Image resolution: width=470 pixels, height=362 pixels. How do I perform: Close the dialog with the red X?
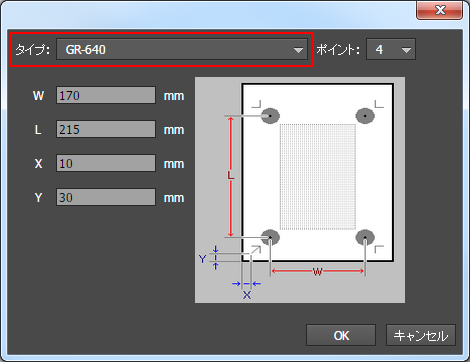[440, 10]
